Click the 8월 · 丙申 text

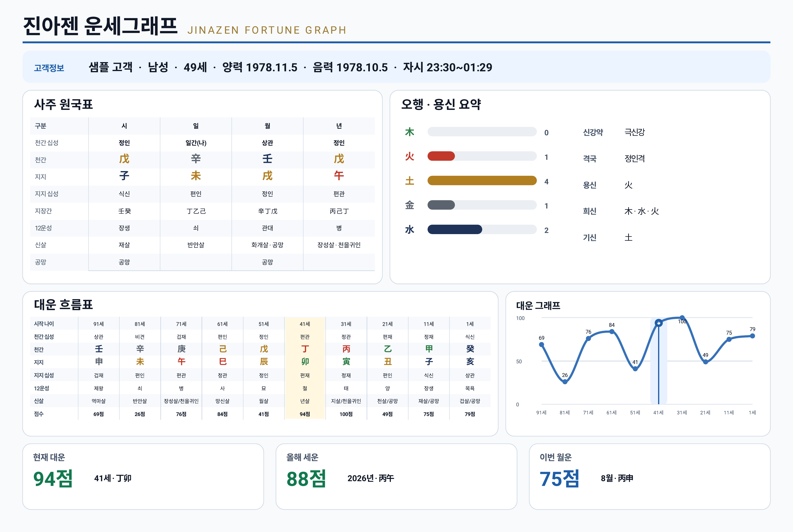coord(617,478)
